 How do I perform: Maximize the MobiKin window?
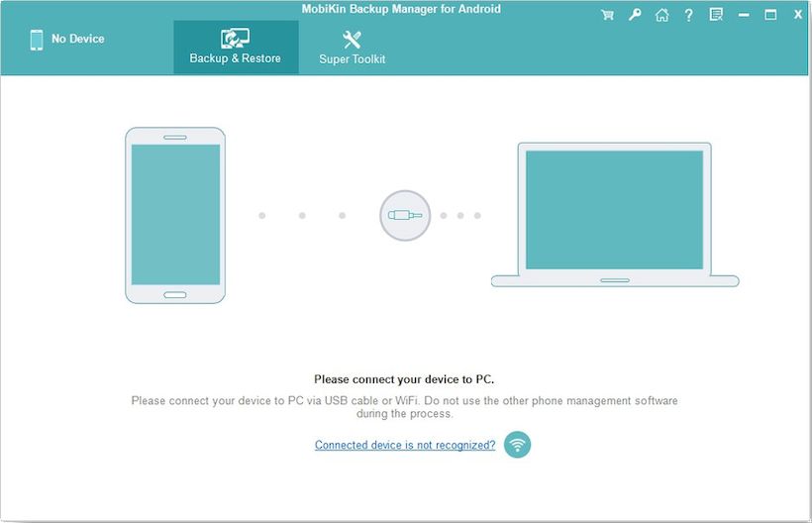(770, 15)
